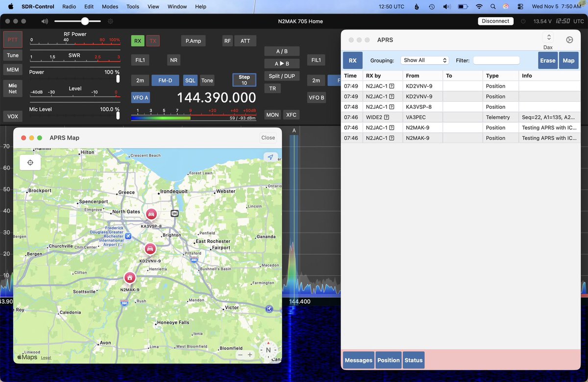Viewport: 588px width, 382px height.
Task: Toggle the VOX button
Action: (x=13, y=117)
